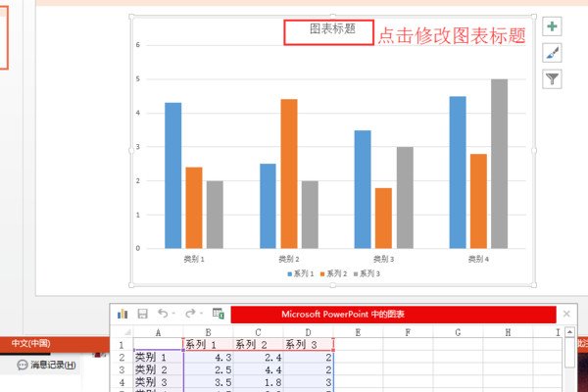Viewport: 588px width, 392px height.
Task: Select cell with value 4.3
Action: 208,358
